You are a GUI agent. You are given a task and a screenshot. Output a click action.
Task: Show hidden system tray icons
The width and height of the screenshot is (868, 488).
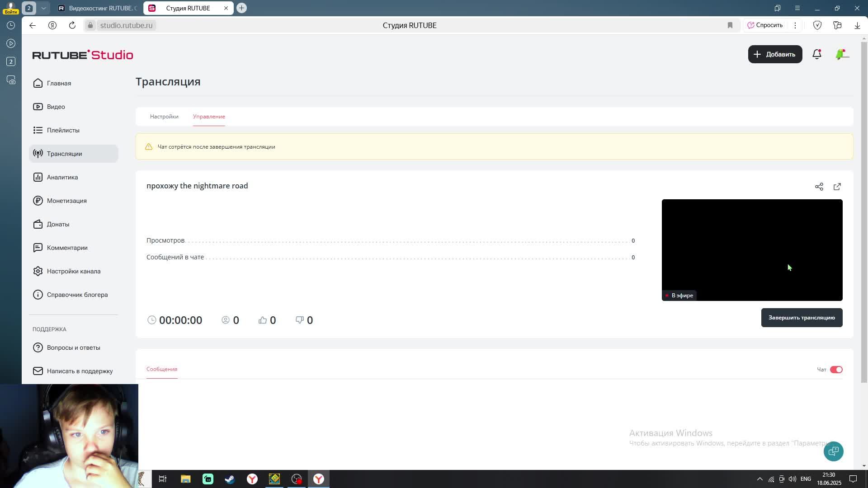[x=759, y=479]
